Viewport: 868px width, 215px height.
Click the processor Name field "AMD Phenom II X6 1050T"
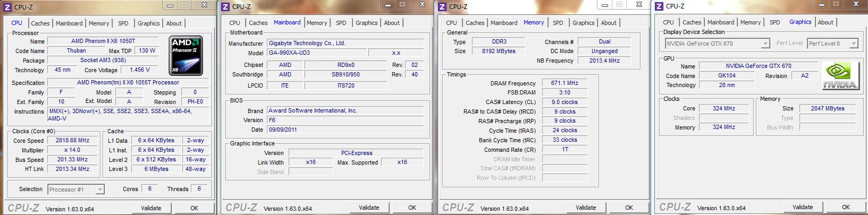pyautogui.click(x=103, y=41)
